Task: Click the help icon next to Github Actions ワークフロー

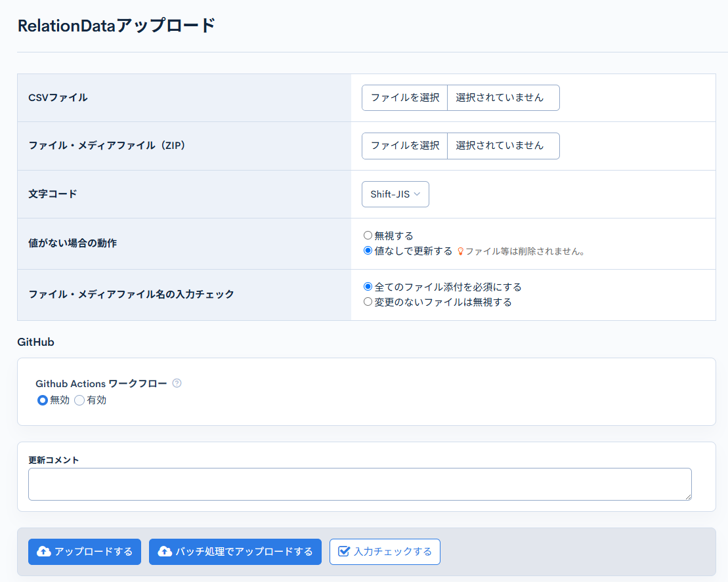Action: coord(177,383)
